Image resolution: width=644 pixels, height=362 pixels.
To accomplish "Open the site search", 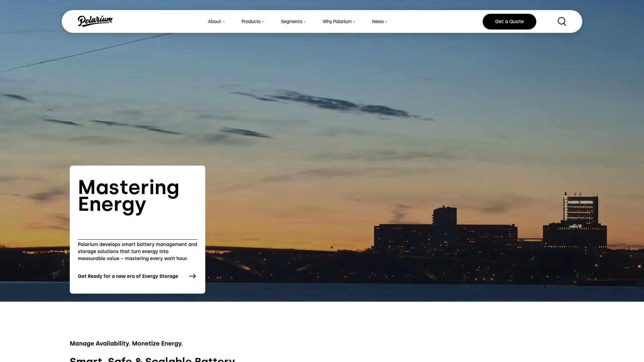I will coord(561,21).
